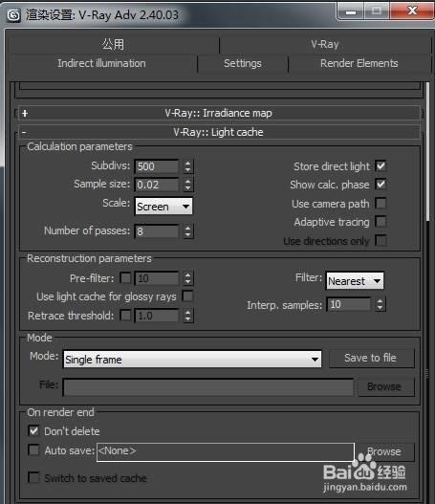Open the 公用 tab

[x=113, y=44]
